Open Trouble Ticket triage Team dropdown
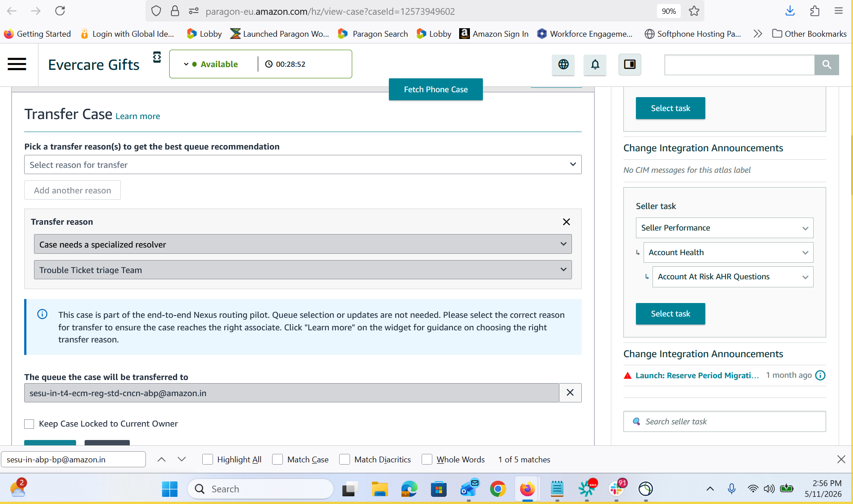The width and height of the screenshot is (853, 504). (303, 270)
